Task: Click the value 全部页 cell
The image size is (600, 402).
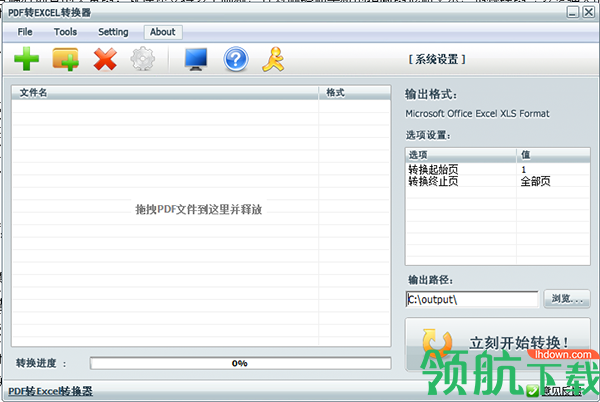Action: (535, 181)
